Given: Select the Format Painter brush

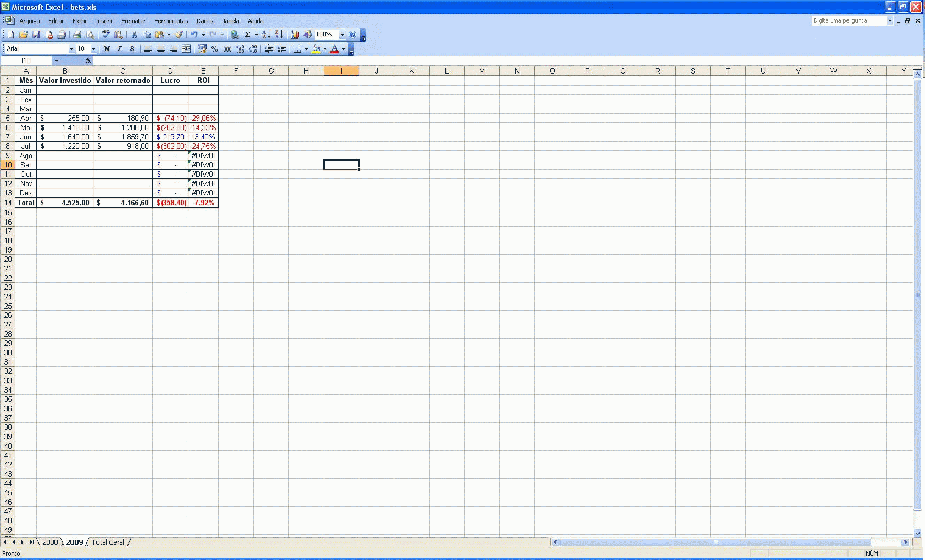Looking at the screenshot, I should [179, 35].
